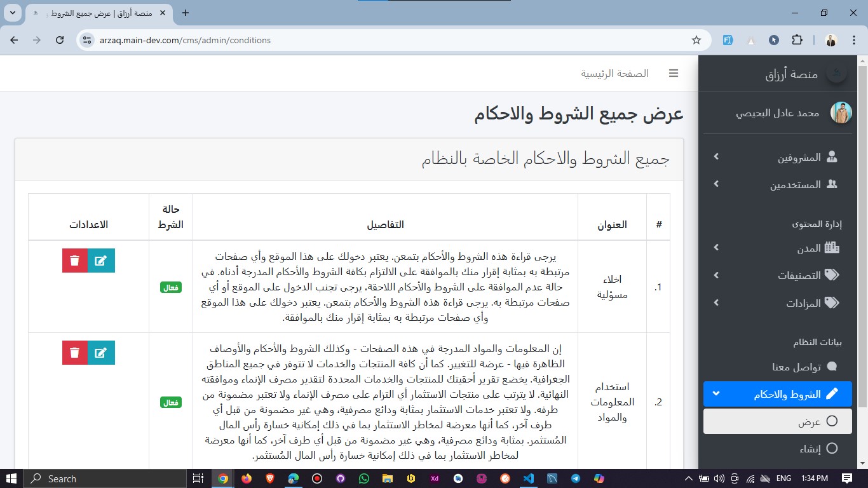The image size is (868, 488).
Task: Delete the second condition using trash icon
Action: [75, 353]
